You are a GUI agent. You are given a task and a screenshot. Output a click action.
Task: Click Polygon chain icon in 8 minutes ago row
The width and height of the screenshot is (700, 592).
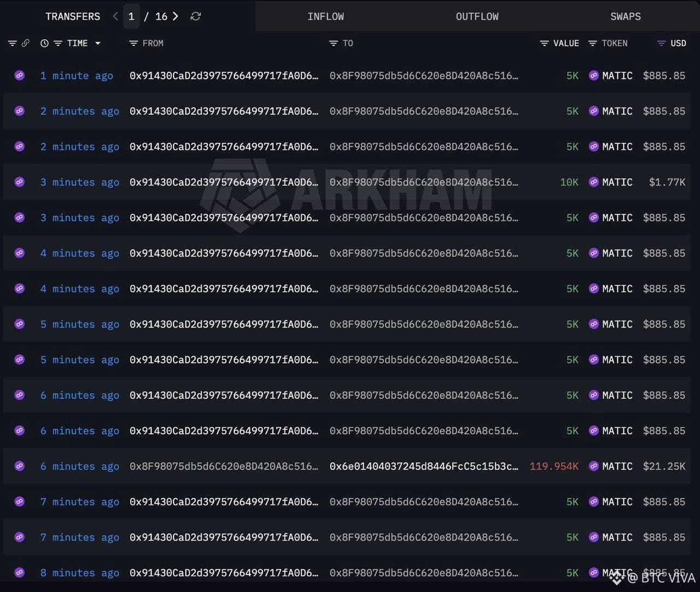coord(20,573)
